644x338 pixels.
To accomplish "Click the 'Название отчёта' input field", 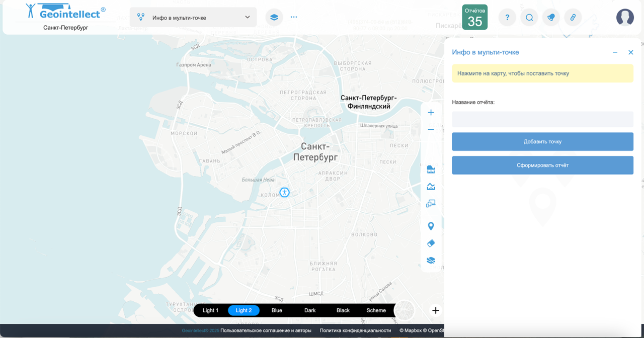I will 542,119.
